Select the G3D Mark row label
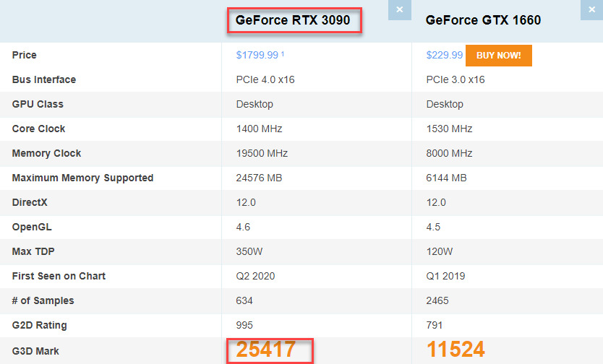This screenshot has height=364, width=603. pyautogui.click(x=35, y=351)
